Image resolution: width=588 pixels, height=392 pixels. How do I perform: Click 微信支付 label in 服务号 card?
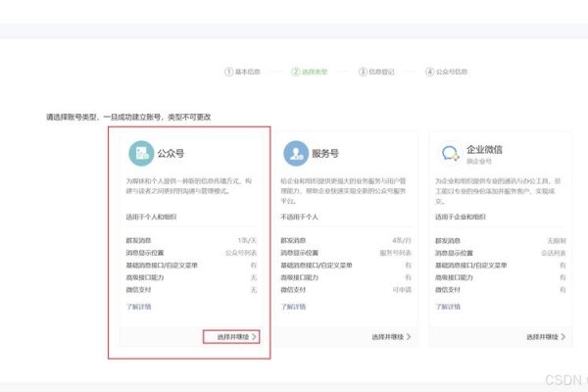tap(293, 290)
